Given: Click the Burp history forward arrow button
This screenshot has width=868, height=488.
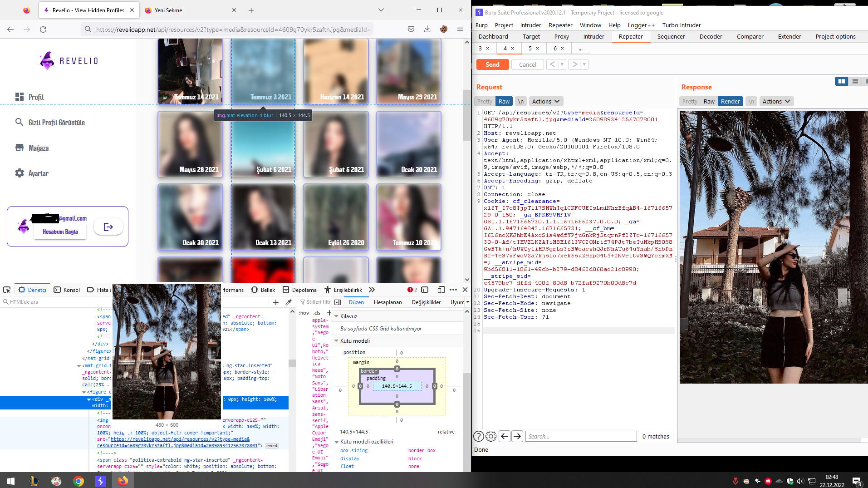Looking at the screenshot, I should (575, 64).
